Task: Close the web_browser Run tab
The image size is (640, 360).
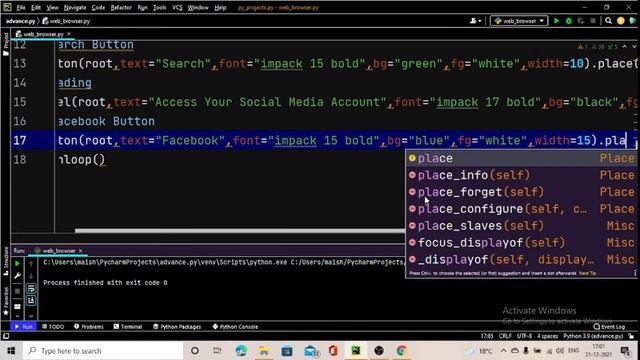Action: (80, 251)
